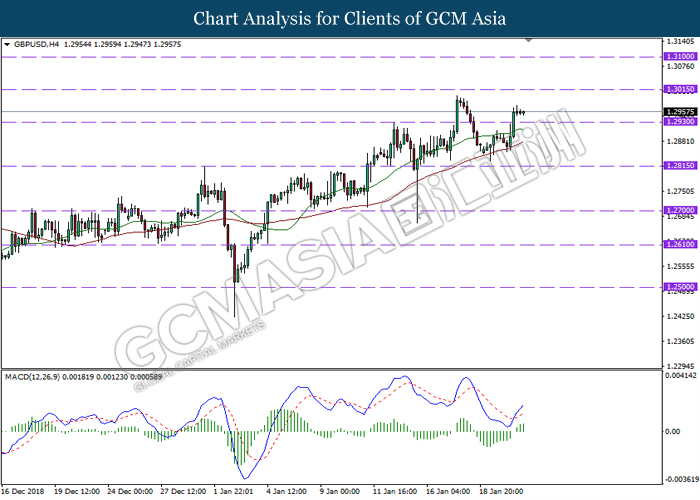Click the MACD(12,26,9) indicator label
Screen dimensions: 700x500
click(32, 377)
